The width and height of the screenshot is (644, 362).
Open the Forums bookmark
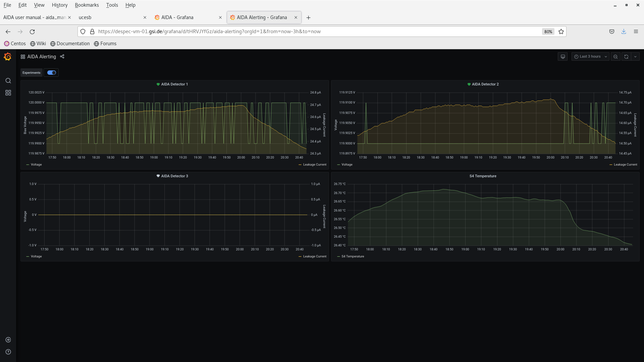click(105, 44)
